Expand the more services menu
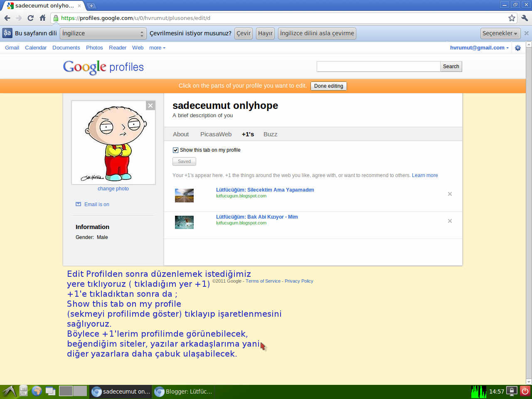The height and width of the screenshot is (399, 532). point(157,48)
